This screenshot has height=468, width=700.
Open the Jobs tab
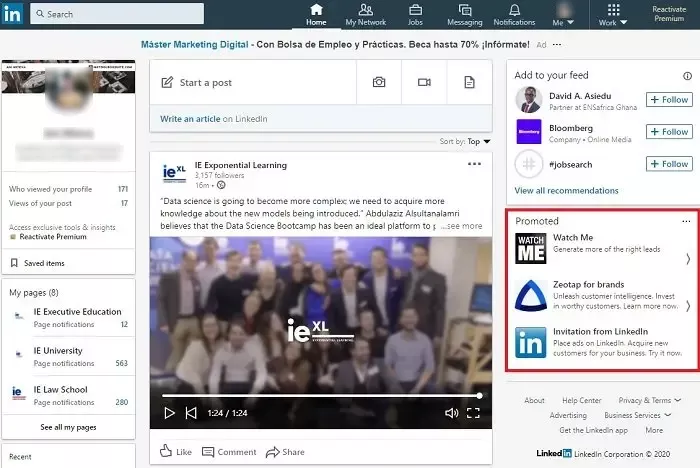pyautogui.click(x=415, y=15)
